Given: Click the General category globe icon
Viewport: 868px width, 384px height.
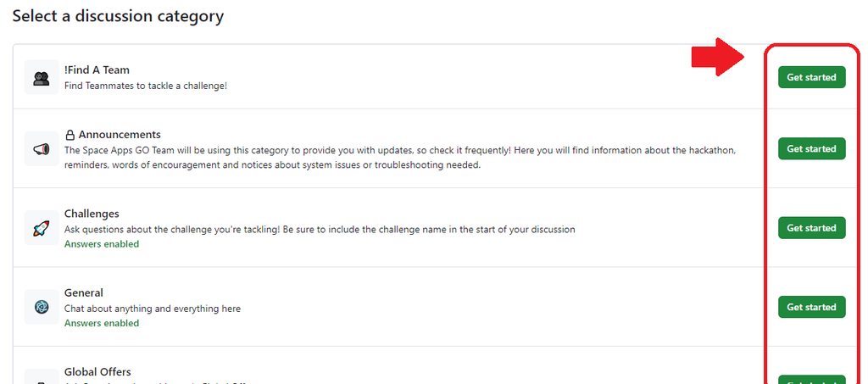Looking at the screenshot, I should [42, 307].
